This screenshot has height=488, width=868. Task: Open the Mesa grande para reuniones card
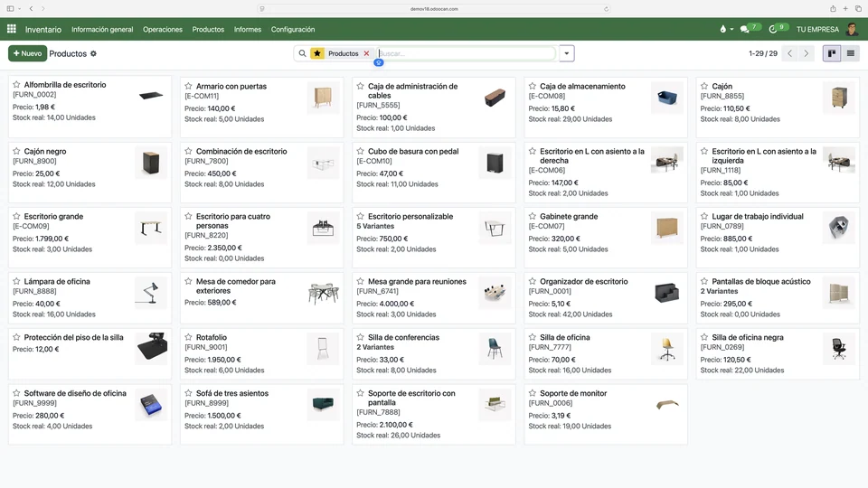click(433, 297)
